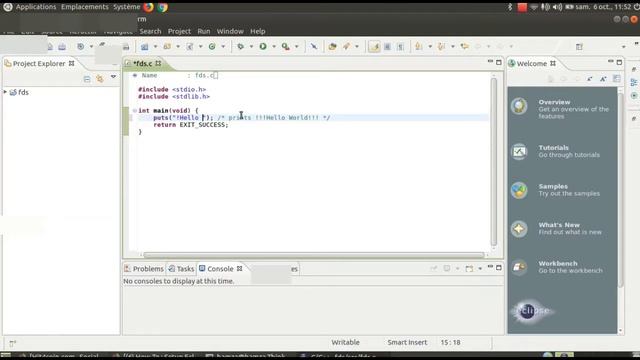Click the Welcome panel vertical scrollbar
This screenshot has height=360, width=640.
click(x=621, y=190)
